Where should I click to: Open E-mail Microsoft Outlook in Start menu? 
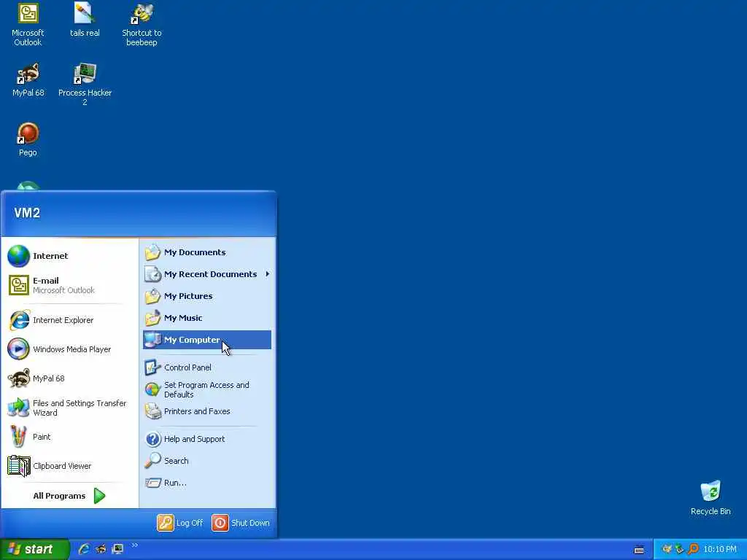point(69,285)
